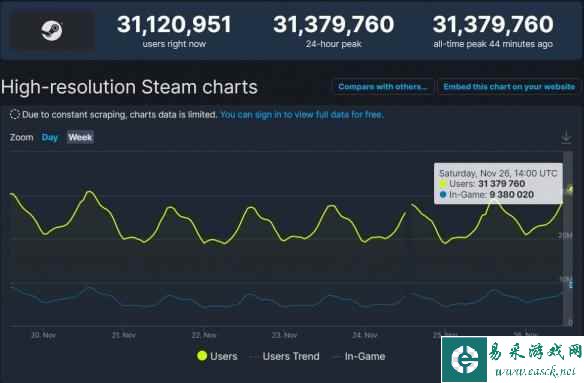Open Compare with others link
Viewport: 584px width, 383px height.
tap(383, 87)
